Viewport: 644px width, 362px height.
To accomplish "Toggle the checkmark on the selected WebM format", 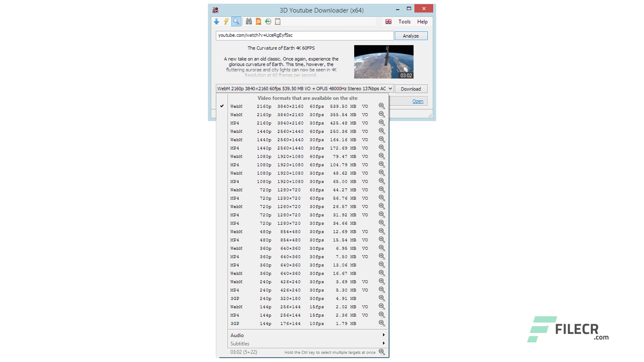I will [222, 106].
